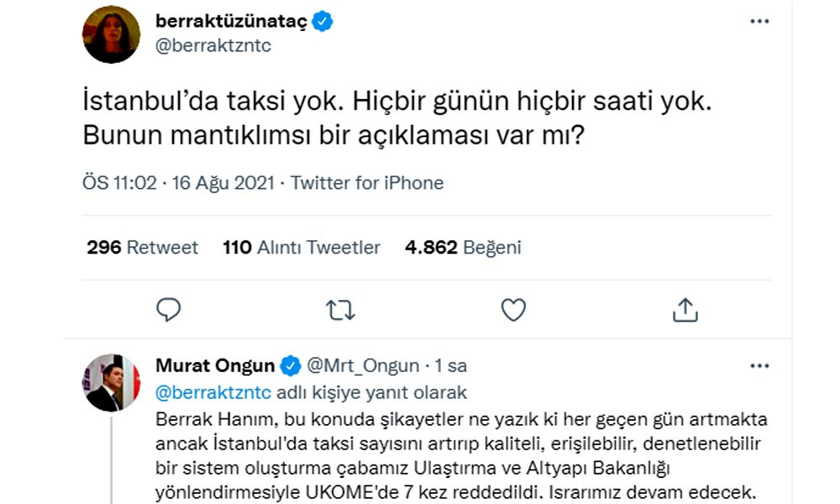840x504 pixels.
Task: Tap the Like heart icon on the tweet
Action: pyautogui.click(x=512, y=311)
